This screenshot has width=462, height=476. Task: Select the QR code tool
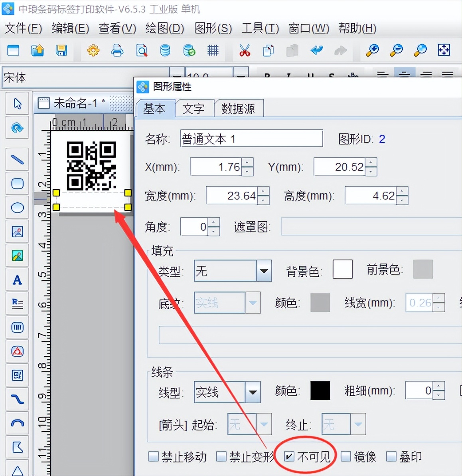coord(17,375)
